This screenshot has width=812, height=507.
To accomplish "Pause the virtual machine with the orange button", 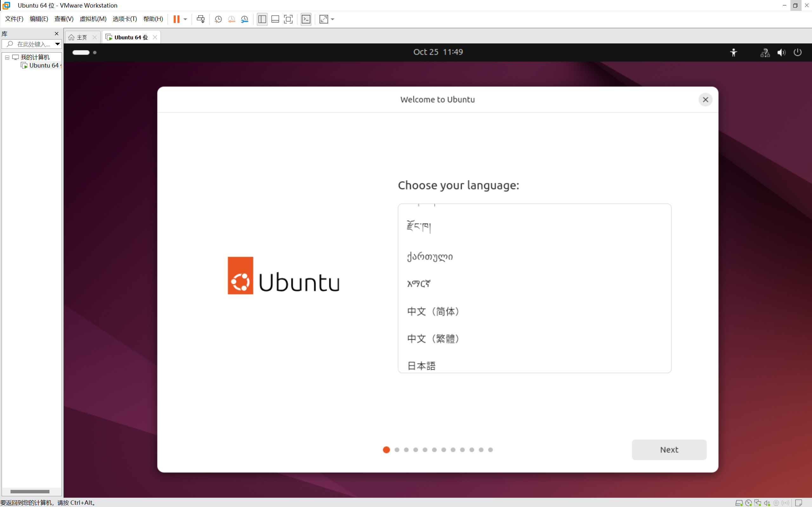I will (x=176, y=19).
